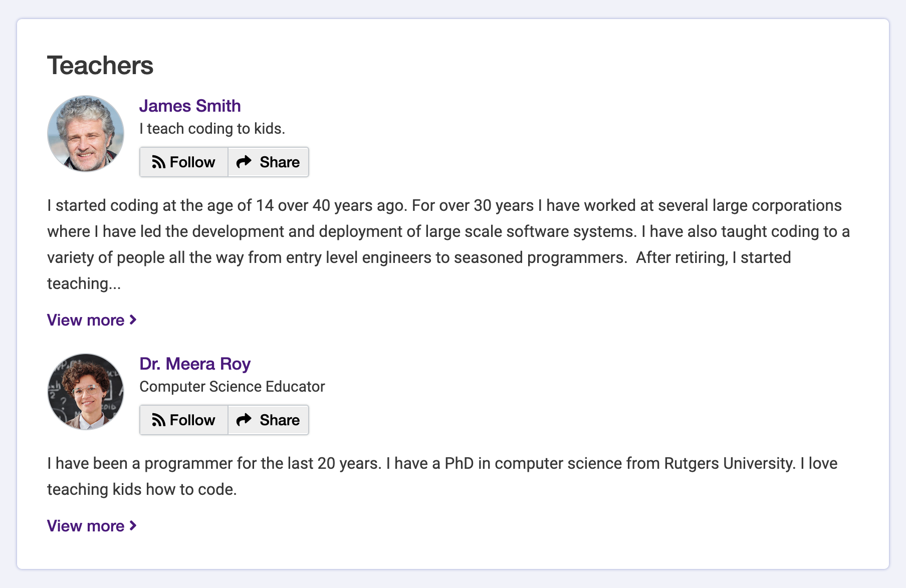The image size is (906, 588).
Task: Click the share arrow icon for Dr. Meera Roy
Action: 245,420
